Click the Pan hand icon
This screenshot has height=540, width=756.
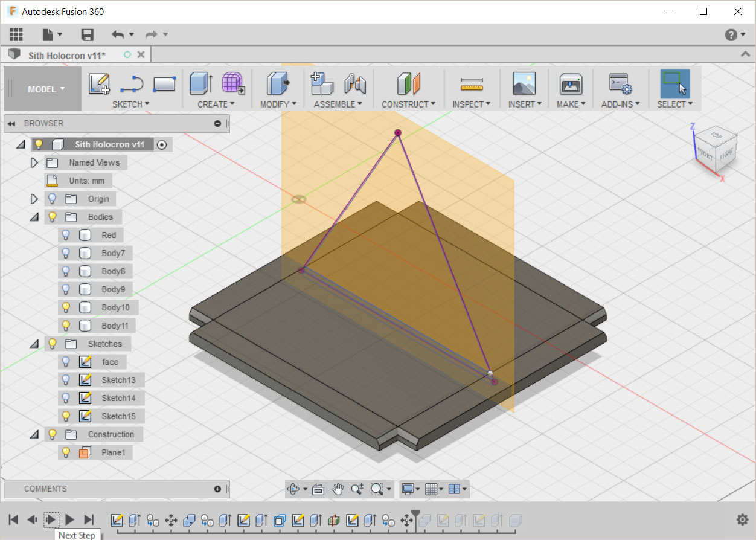338,489
